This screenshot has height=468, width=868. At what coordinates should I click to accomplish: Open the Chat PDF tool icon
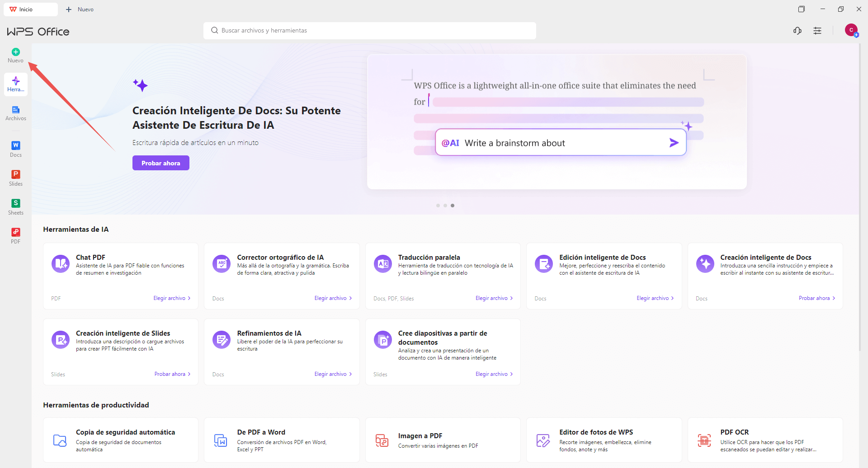point(60,263)
